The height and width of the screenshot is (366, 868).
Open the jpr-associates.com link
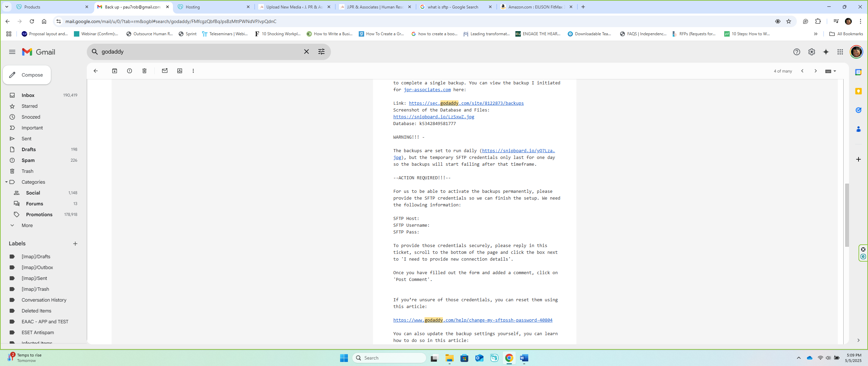tap(427, 90)
